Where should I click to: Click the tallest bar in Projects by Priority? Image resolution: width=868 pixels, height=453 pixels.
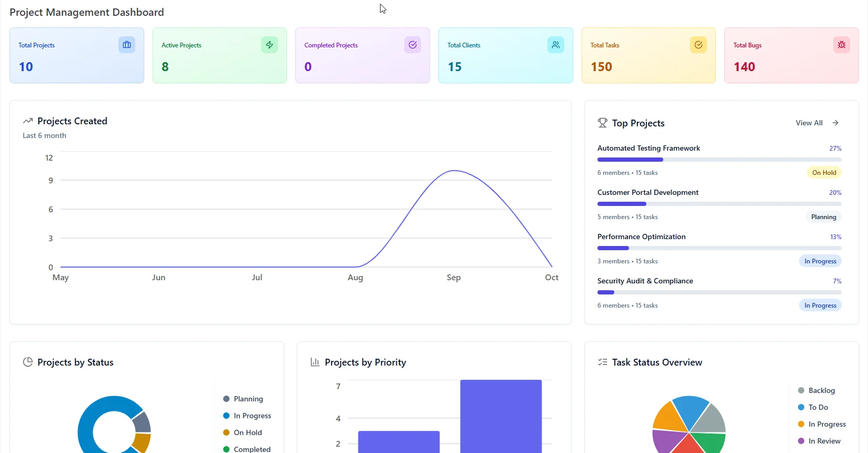coord(501,416)
